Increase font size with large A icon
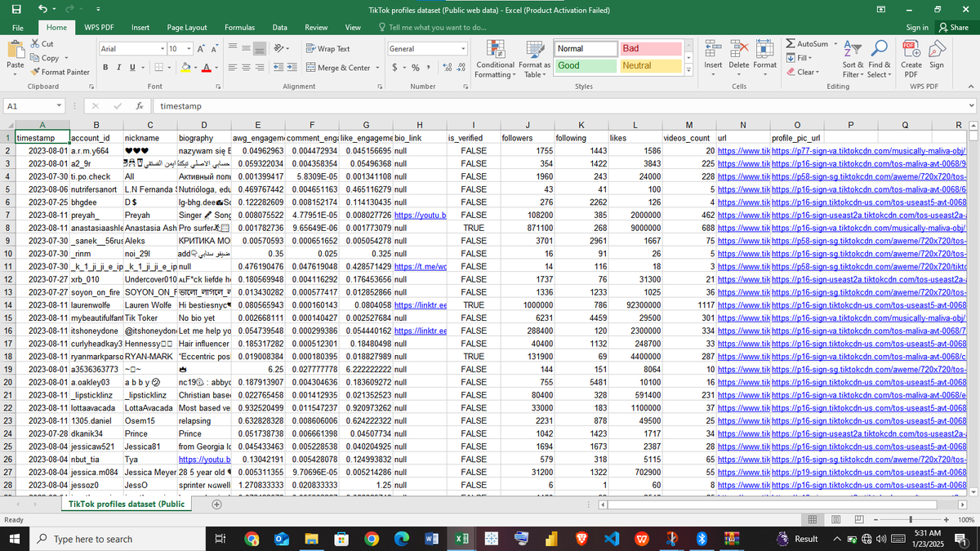Image resolution: width=980 pixels, height=551 pixels. 200,49
